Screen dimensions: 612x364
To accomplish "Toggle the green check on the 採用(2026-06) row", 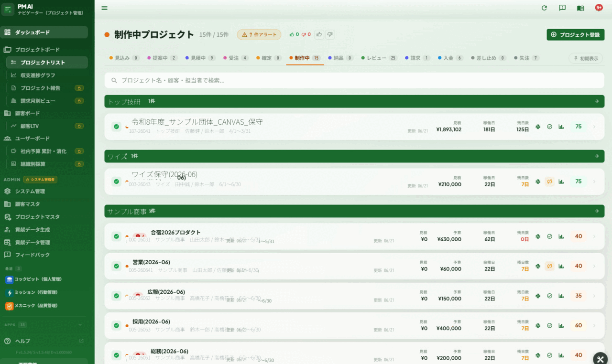I will pos(116,325).
